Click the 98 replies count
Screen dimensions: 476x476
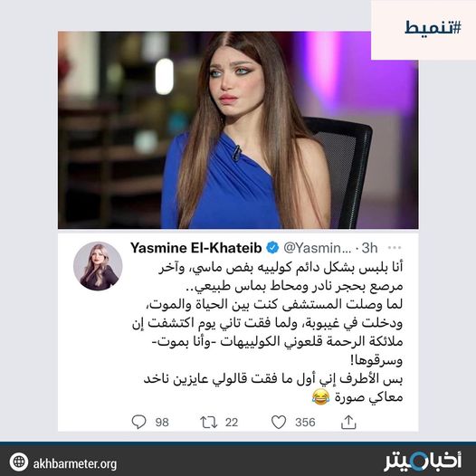pyautogui.click(x=162, y=423)
